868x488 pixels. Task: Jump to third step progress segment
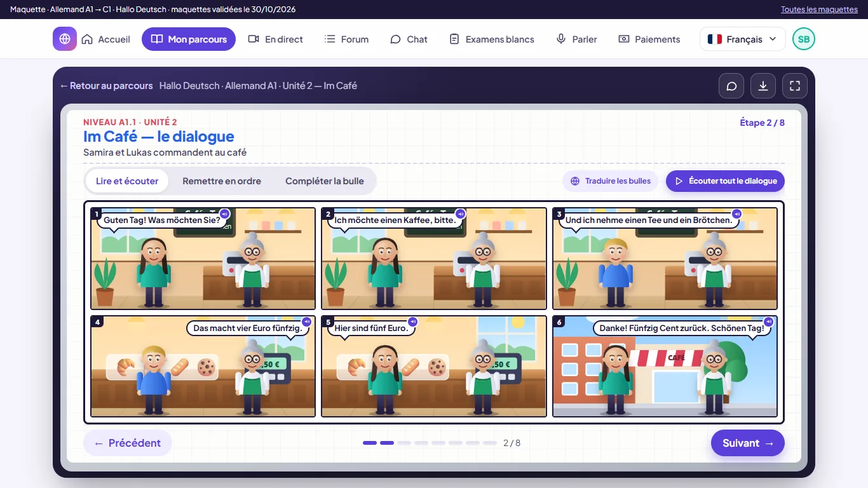pos(404,443)
